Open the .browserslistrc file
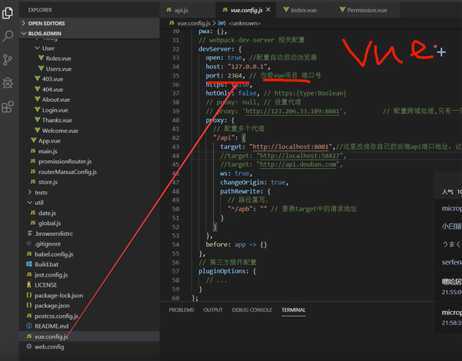This screenshot has width=462, height=361. point(53,234)
